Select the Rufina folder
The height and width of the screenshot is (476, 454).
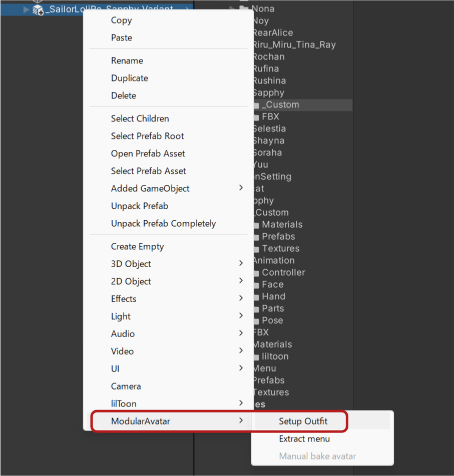pyautogui.click(x=266, y=68)
